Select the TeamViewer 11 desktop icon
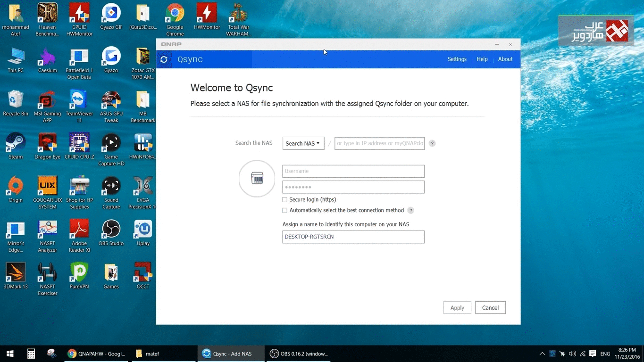The height and width of the screenshot is (362, 644). 79,107
